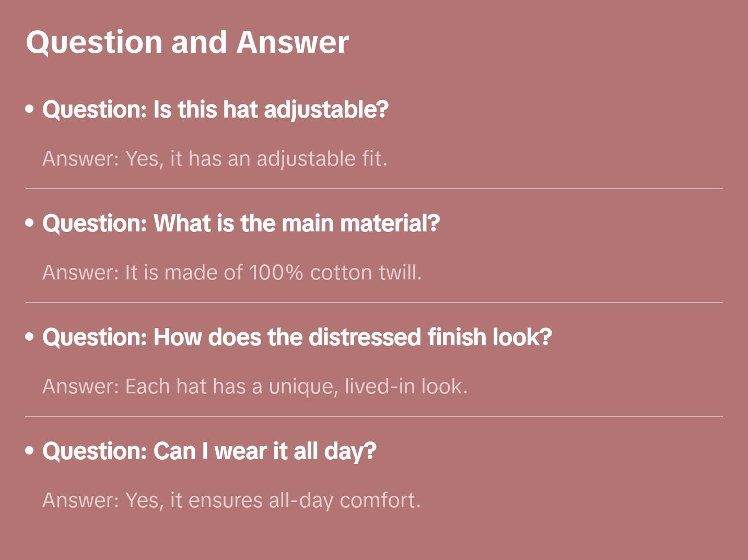748x560 pixels.
Task: Click the unique, lived-in look answer
Action: coord(255,387)
